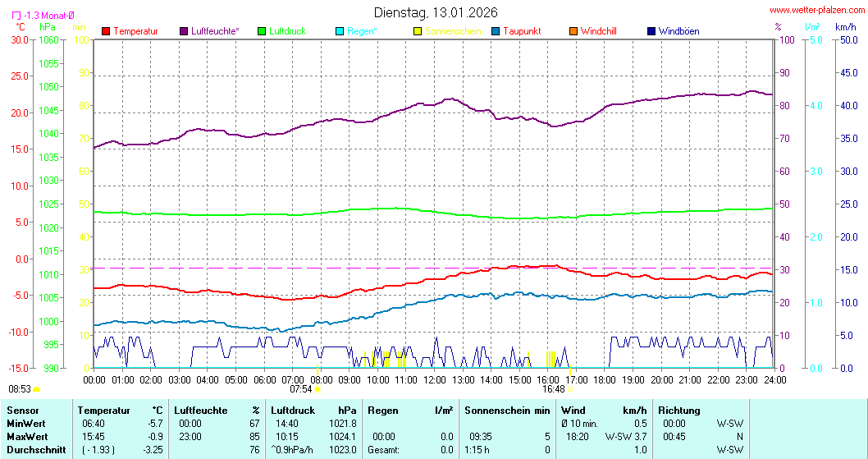Click the blue Taupunkt legend square
This screenshot has width=868, height=459.
496,31
